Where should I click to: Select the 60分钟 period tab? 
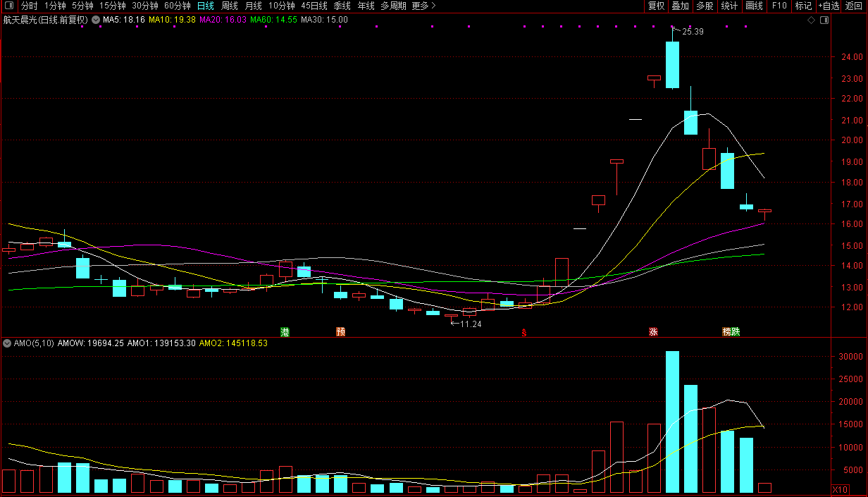[x=177, y=6]
